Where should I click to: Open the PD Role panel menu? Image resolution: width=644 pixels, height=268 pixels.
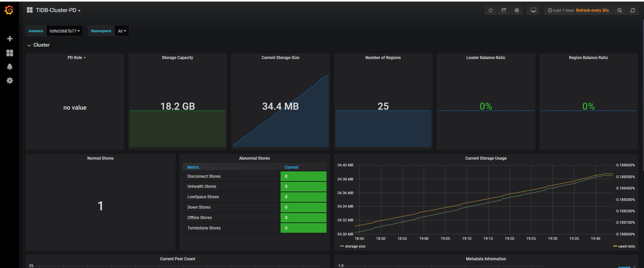click(x=77, y=58)
